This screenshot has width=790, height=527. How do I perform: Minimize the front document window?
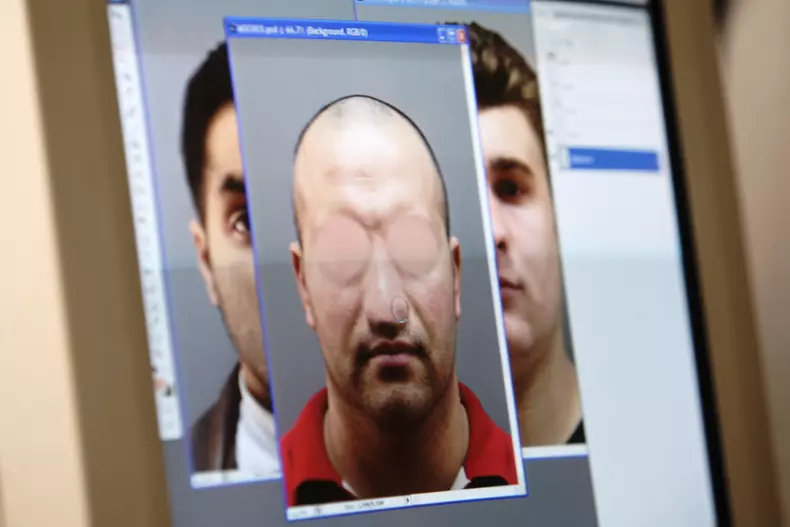tap(441, 35)
